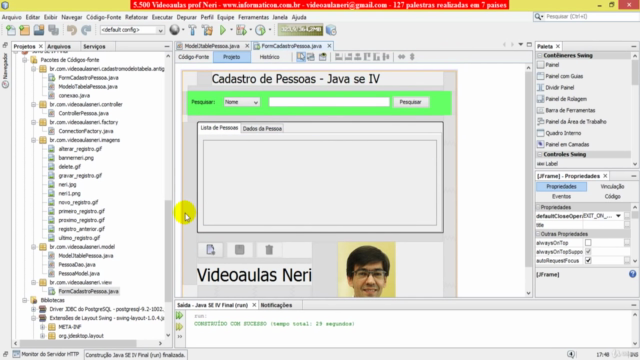This screenshot has height=360, width=640.
Task: Close FormCadastroPessoa.java editor tab
Action: click(329, 46)
